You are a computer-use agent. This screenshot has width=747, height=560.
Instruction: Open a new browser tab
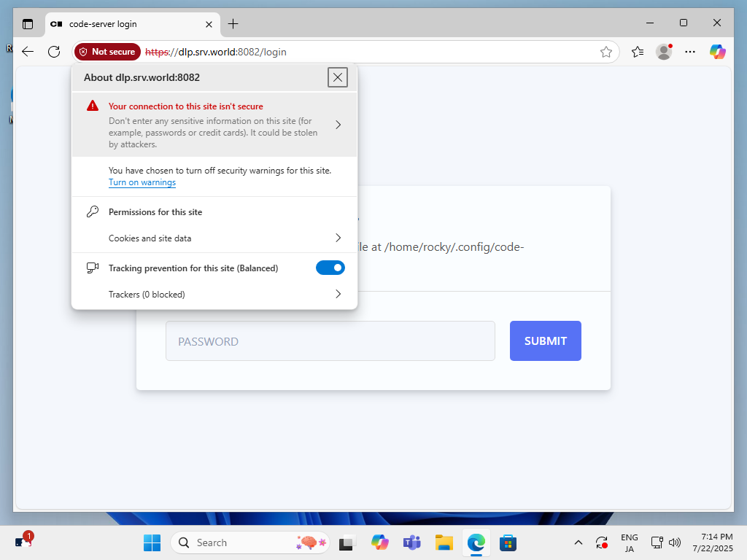233,24
